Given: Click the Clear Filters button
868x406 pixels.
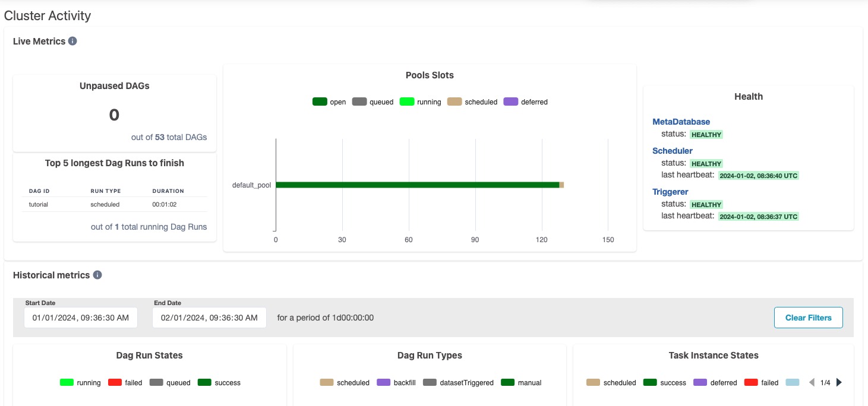Looking at the screenshot, I should 808,318.
